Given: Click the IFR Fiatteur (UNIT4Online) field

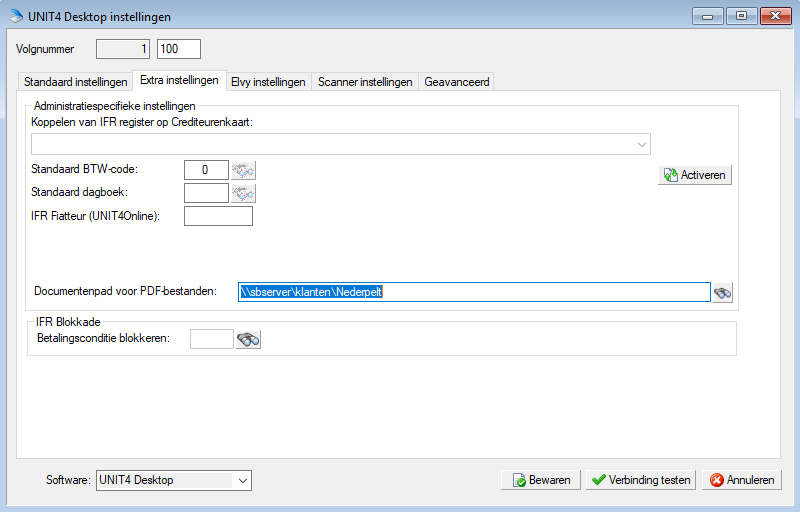Looking at the screenshot, I should (218, 216).
